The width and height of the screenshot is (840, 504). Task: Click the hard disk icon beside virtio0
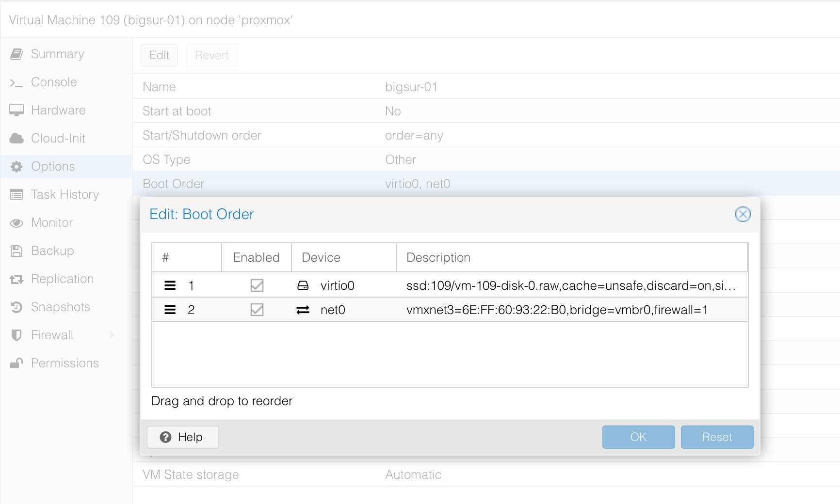click(303, 285)
